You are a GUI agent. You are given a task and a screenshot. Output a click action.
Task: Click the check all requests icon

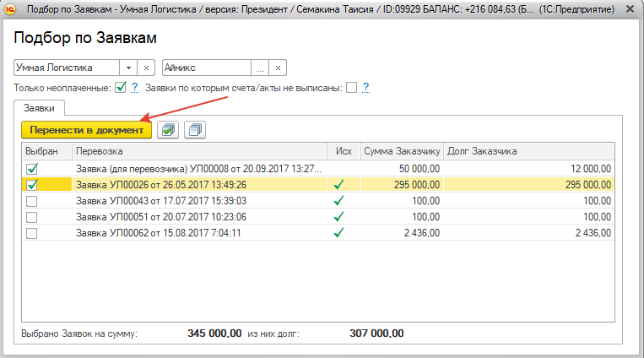click(168, 130)
